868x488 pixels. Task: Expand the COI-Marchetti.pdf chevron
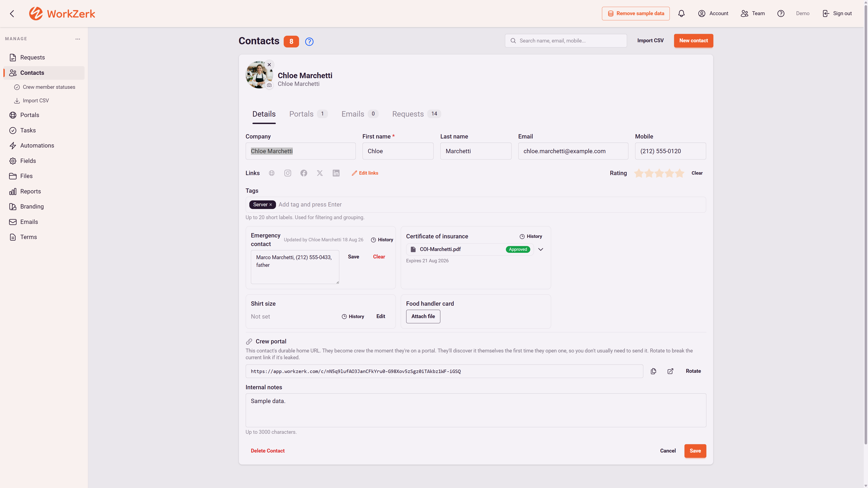click(x=540, y=249)
